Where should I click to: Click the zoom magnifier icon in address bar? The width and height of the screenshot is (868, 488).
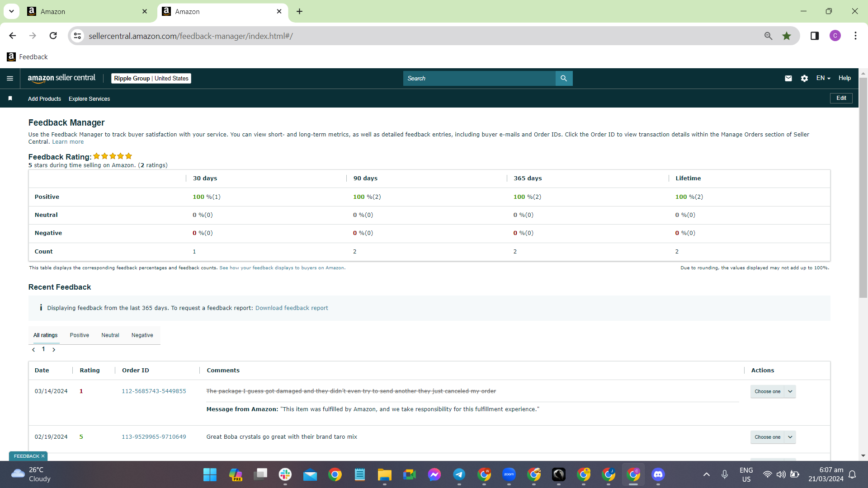tap(768, 36)
